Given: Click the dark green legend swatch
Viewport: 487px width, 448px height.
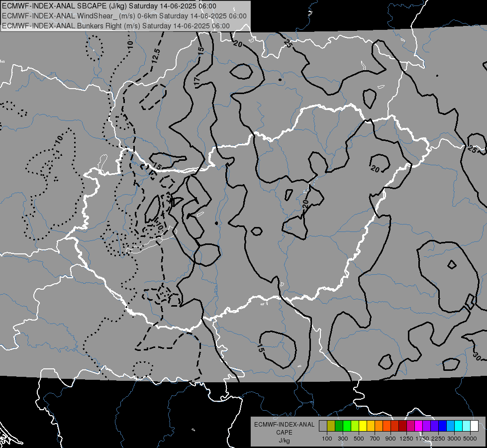Looking at the screenshot, I should click(339, 426).
